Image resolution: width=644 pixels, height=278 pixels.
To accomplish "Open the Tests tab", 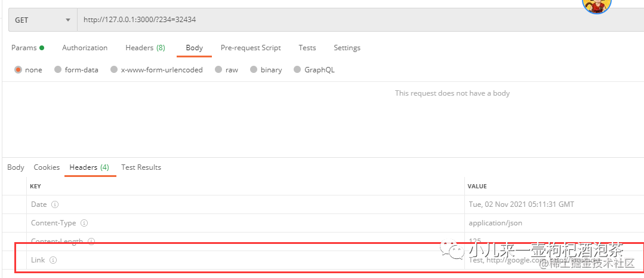I will [x=307, y=48].
